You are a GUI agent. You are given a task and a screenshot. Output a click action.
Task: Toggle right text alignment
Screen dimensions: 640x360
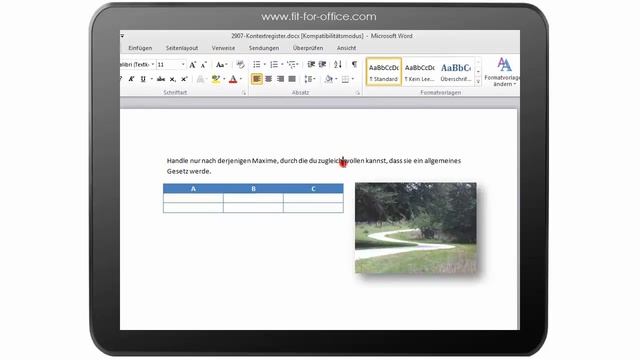[280, 79]
